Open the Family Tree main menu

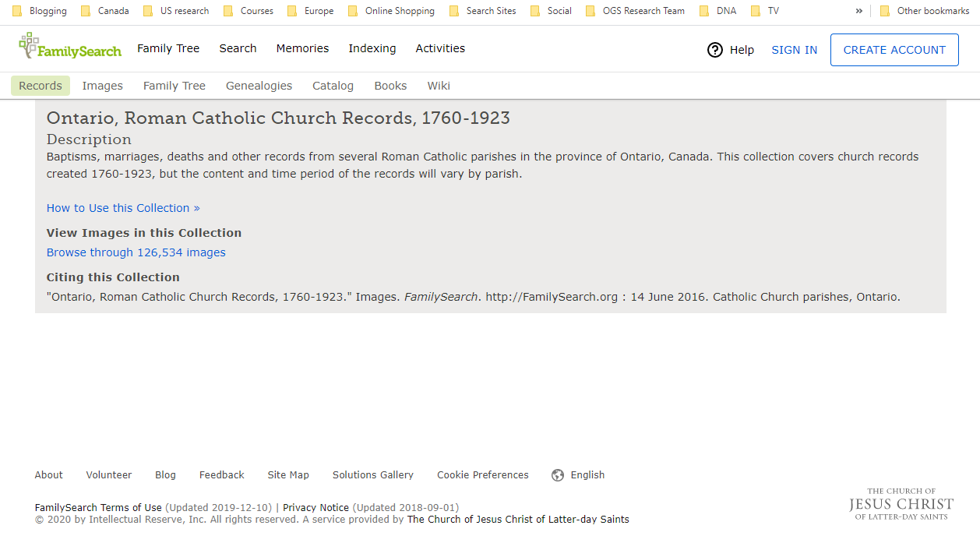pos(168,48)
